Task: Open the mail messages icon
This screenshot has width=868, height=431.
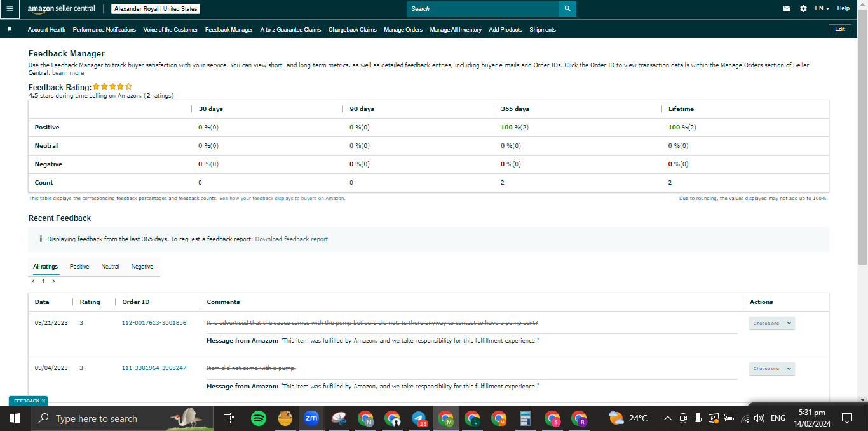Action: coord(787,9)
